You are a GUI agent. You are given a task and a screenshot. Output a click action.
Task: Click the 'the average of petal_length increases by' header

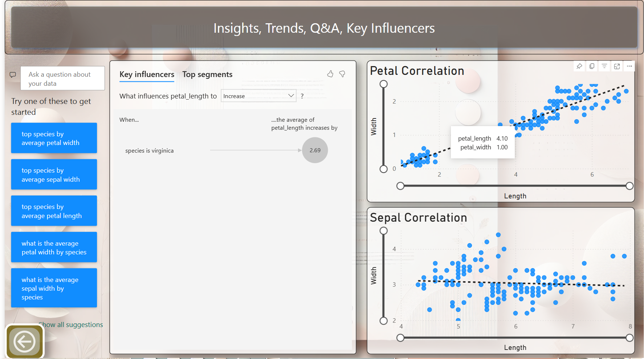(x=304, y=124)
